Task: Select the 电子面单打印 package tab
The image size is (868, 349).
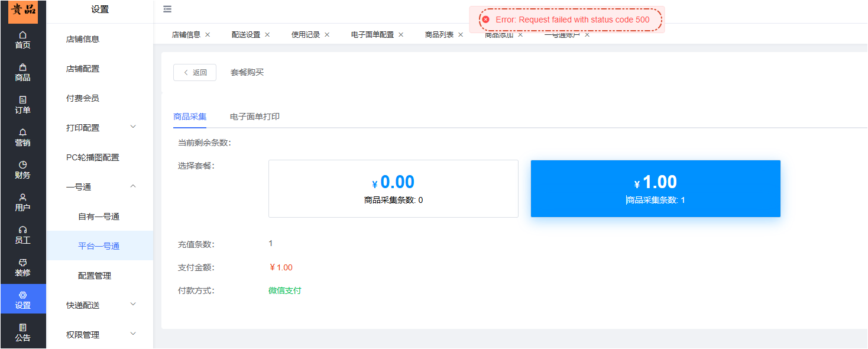Action: click(255, 117)
